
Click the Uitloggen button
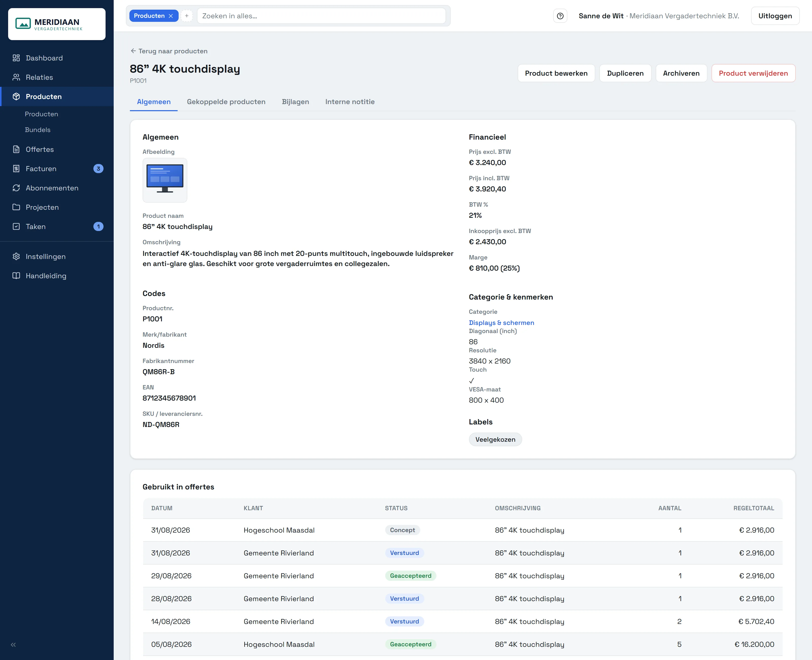coord(775,16)
